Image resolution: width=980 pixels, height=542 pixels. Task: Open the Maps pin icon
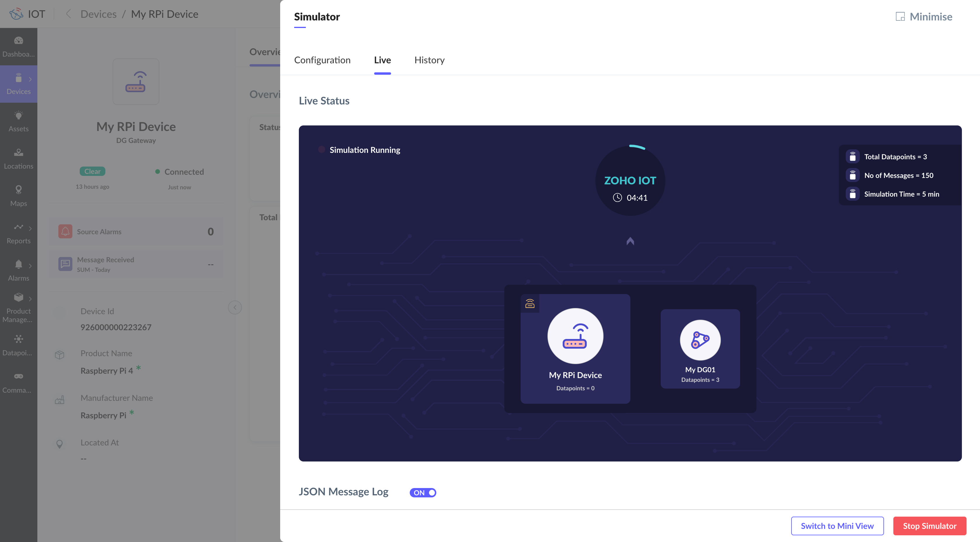pos(18,190)
